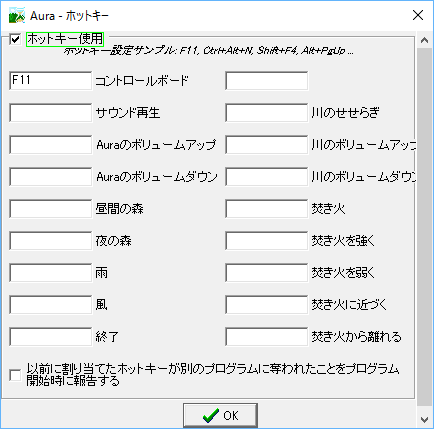
Task: Click the Aura app icon in title bar
Action: (17, 15)
